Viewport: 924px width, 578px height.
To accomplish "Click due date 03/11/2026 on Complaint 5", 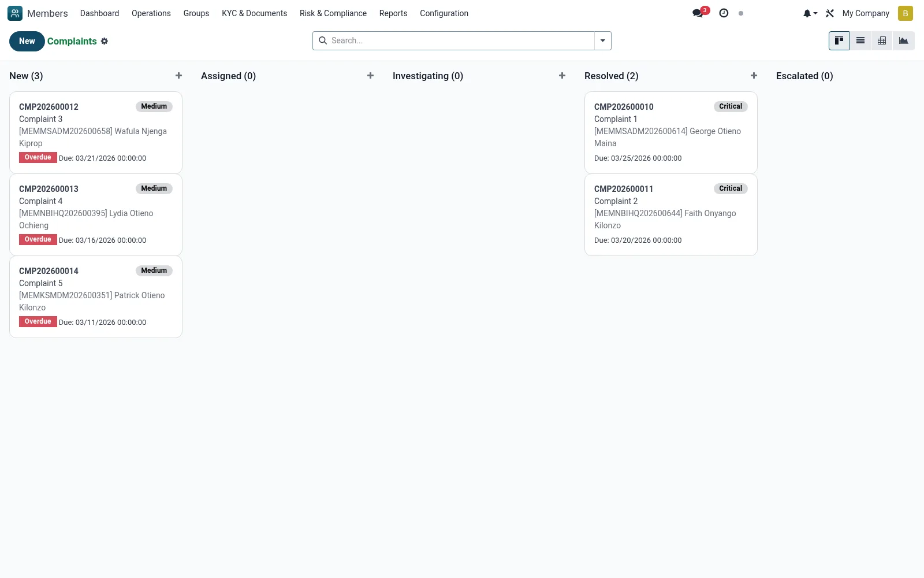I will coord(103,323).
